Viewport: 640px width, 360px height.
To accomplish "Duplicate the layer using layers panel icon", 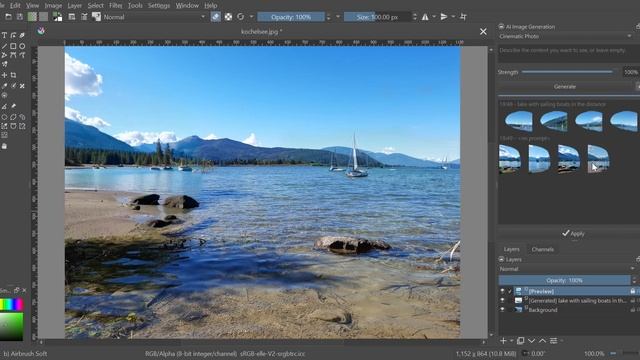I will (x=520, y=340).
